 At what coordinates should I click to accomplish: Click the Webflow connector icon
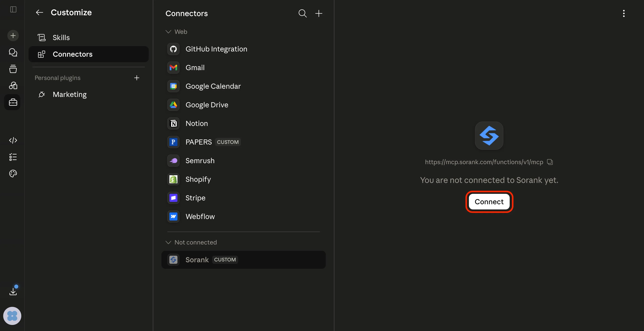click(173, 216)
